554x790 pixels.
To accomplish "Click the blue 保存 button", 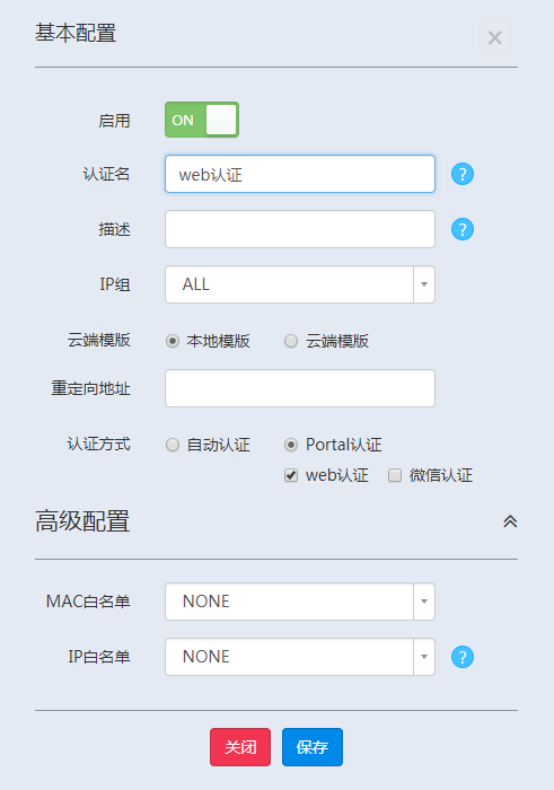I will click(x=312, y=747).
